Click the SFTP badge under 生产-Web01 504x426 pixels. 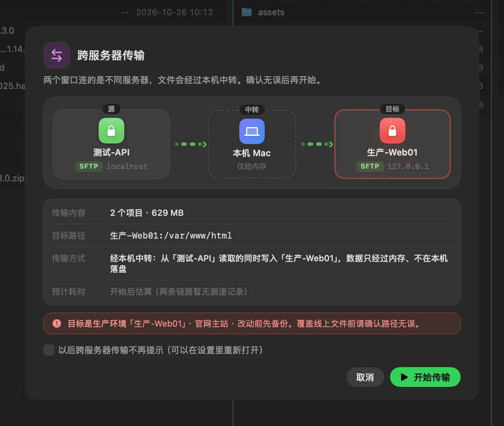pyautogui.click(x=370, y=166)
